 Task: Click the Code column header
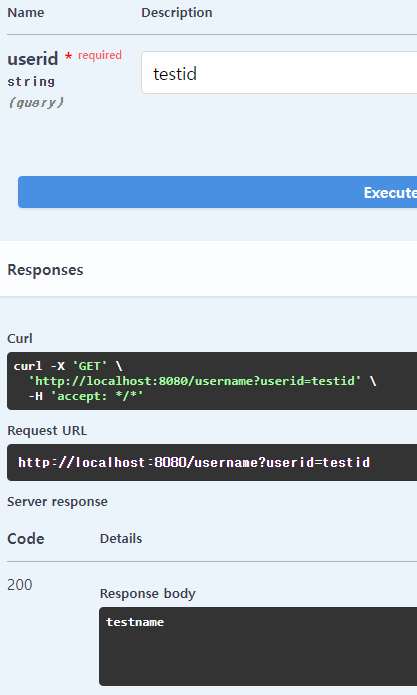point(26,539)
